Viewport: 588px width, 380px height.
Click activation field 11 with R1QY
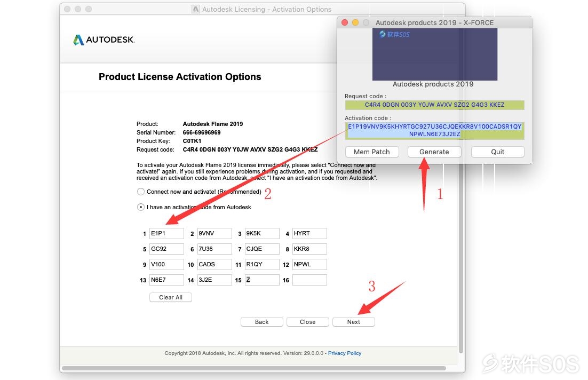point(262,265)
